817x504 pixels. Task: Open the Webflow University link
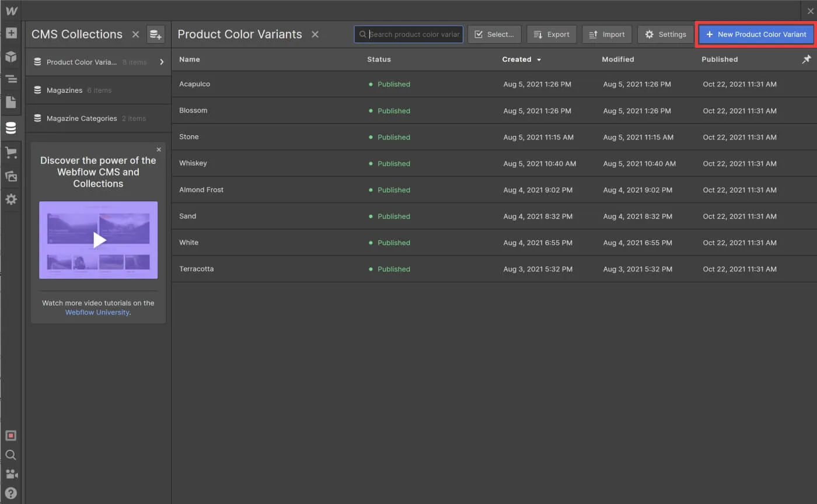pos(97,313)
